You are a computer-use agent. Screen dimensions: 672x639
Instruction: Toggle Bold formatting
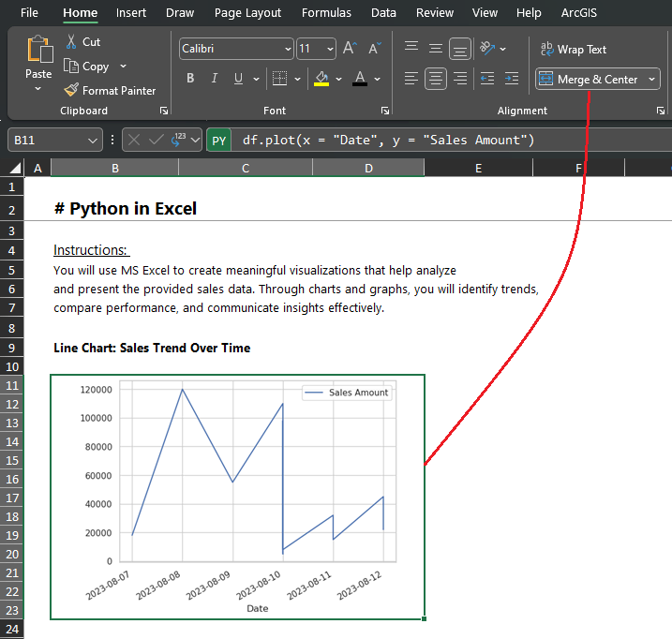[x=190, y=79]
